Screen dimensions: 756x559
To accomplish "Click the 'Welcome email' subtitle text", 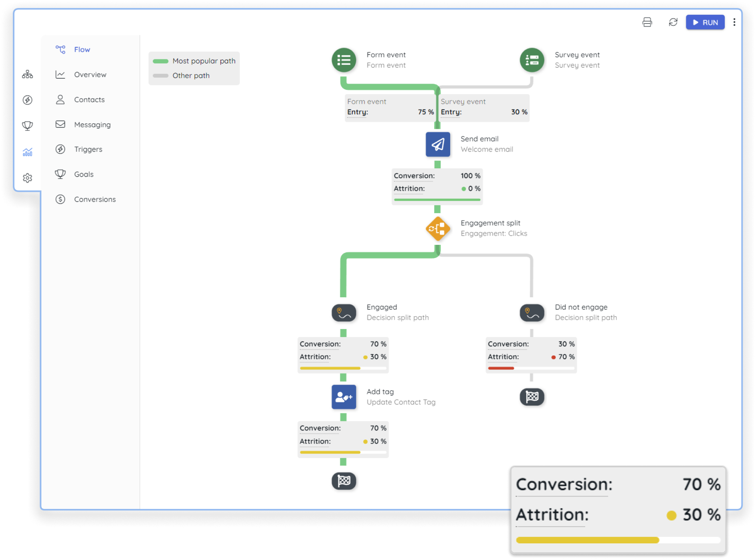I will pyautogui.click(x=487, y=149).
